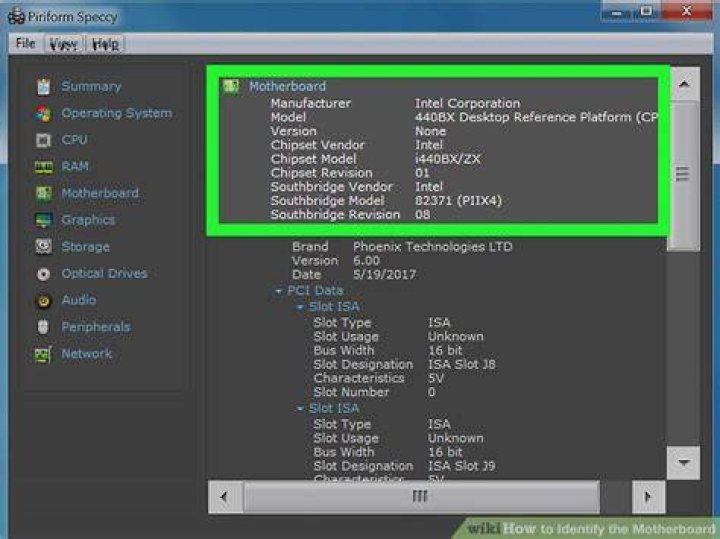The width and height of the screenshot is (720, 539).
Task: Maximize the Speccy window
Action: pyautogui.click(x=646, y=11)
